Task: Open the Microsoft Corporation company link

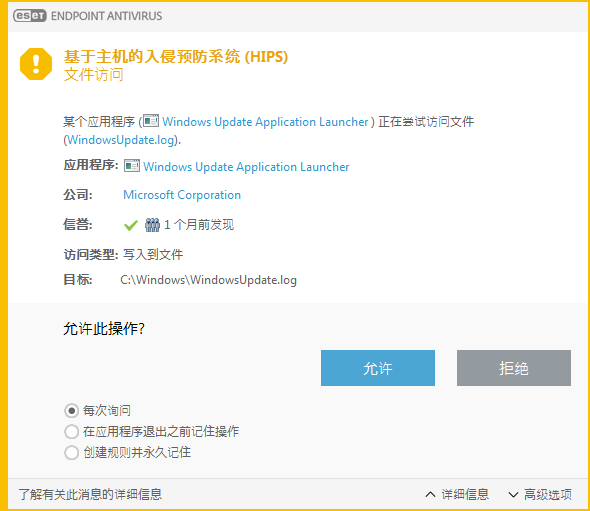Action: pos(182,195)
